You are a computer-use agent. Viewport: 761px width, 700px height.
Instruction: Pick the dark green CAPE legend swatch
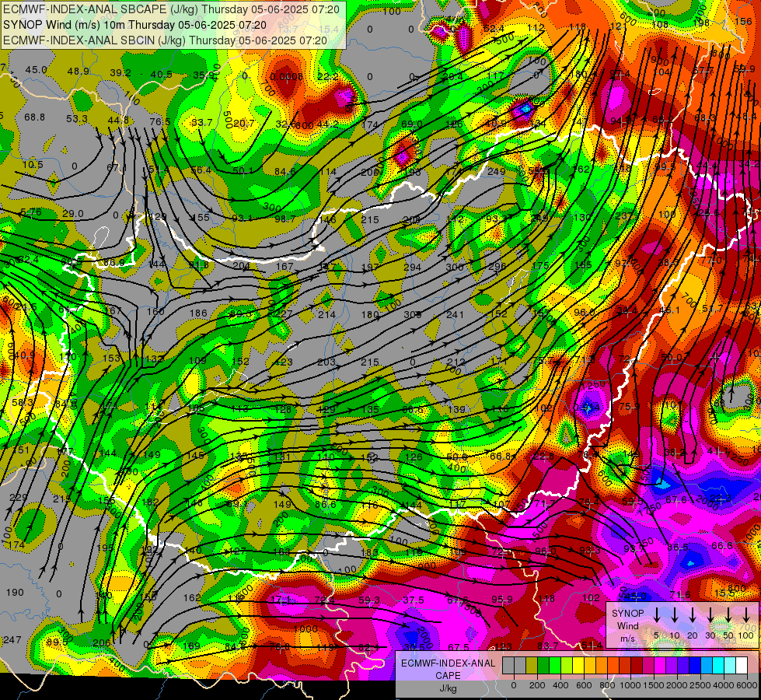click(x=543, y=665)
